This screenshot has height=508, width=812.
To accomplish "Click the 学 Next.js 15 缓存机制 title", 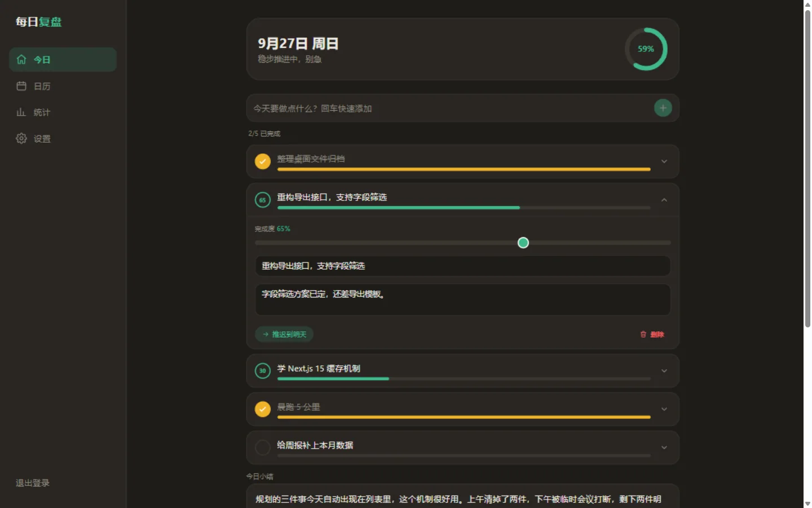I will (x=319, y=369).
